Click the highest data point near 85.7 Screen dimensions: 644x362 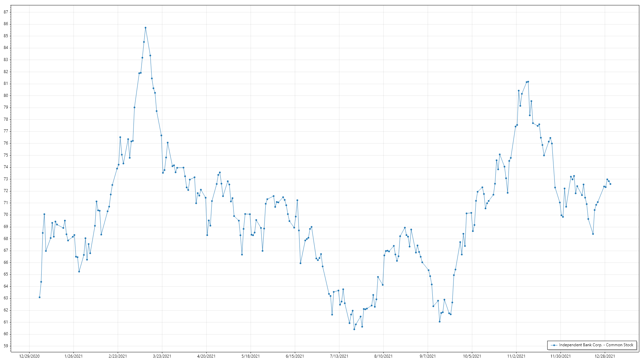click(145, 28)
